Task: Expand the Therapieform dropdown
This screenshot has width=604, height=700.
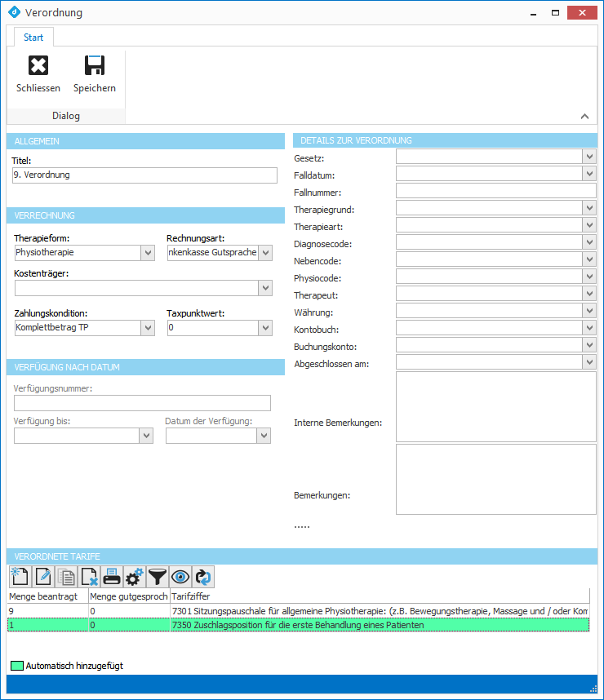Action: pos(148,254)
